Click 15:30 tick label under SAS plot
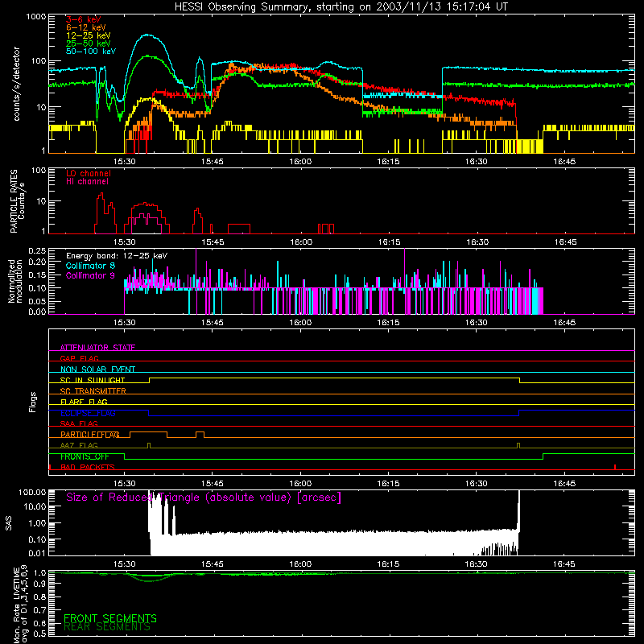This screenshot has height=644, width=644. (x=125, y=564)
